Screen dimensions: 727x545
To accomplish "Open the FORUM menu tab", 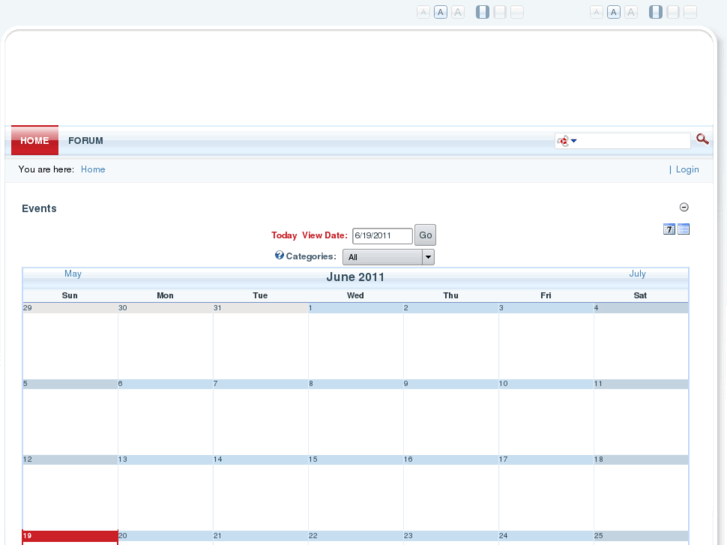I will (86, 141).
